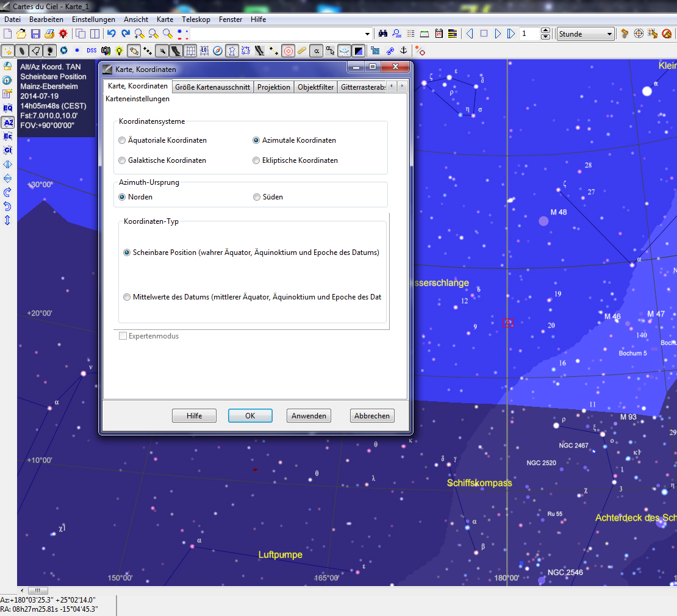Open the Ansicht menu
677x616 pixels.
(135, 20)
